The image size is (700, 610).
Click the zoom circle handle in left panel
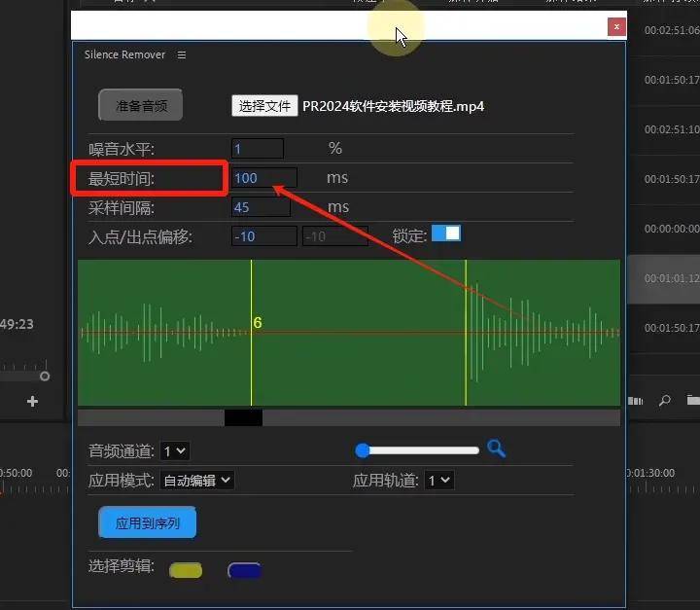click(45, 377)
